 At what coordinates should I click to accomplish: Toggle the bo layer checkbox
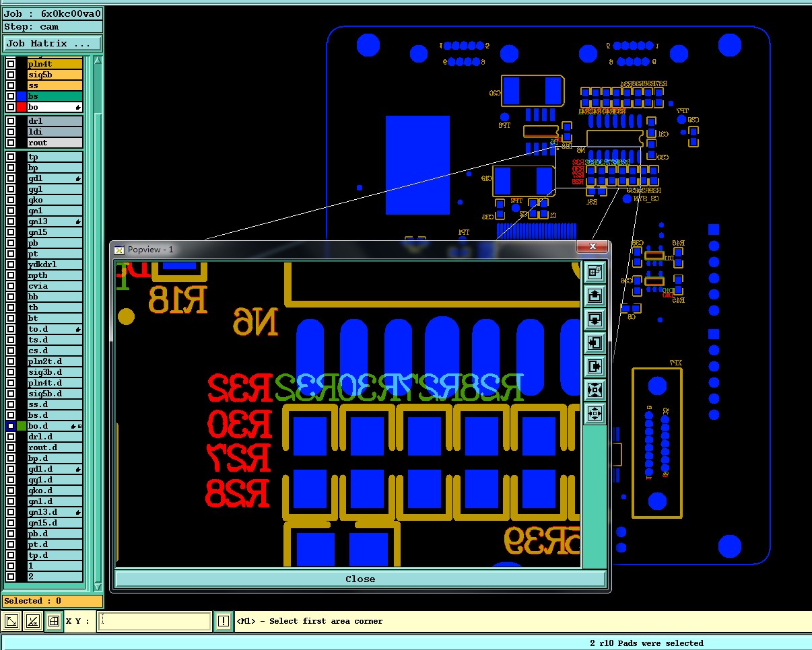point(11,107)
